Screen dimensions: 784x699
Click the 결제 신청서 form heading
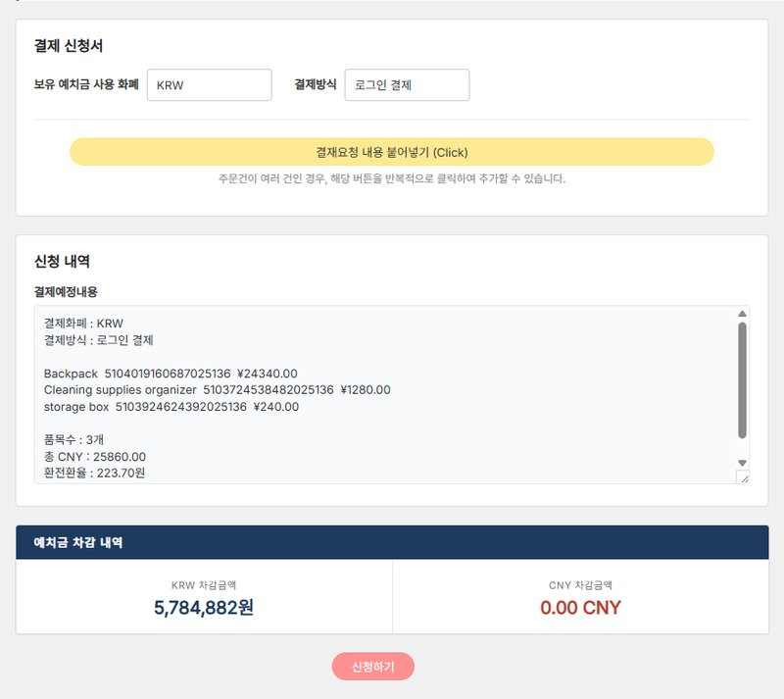[x=69, y=45]
